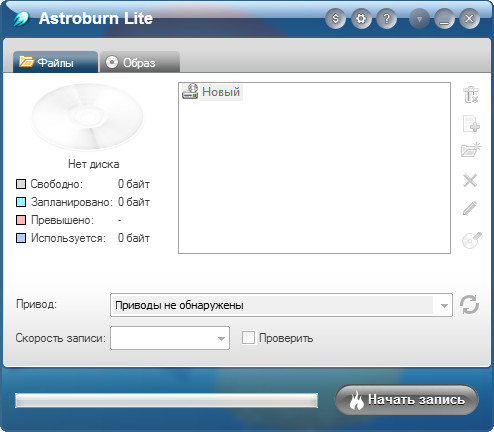Click the Astroburn comet logo icon
This screenshot has width=494, height=432.
click(x=22, y=18)
